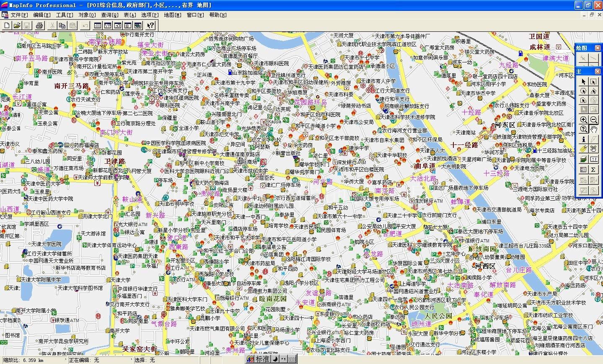Select the Label tag tool
The height and width of the screenshot is (364, 603).
coord(583,149)
